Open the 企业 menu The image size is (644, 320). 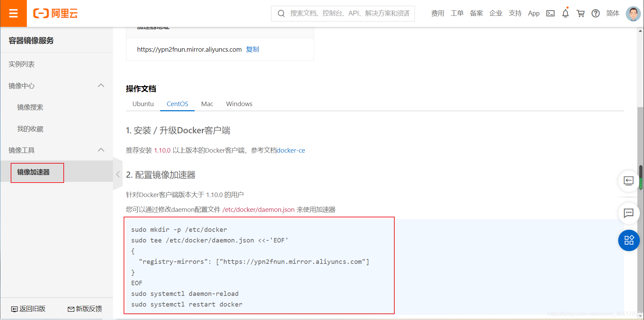tap(496, 13)
